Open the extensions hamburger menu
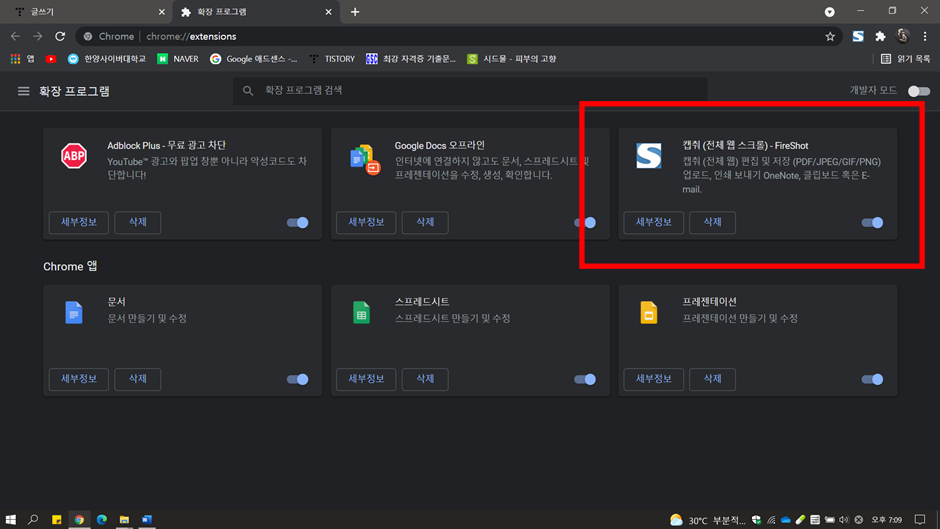This screenshot has width=940, height=529. [23, 91]
